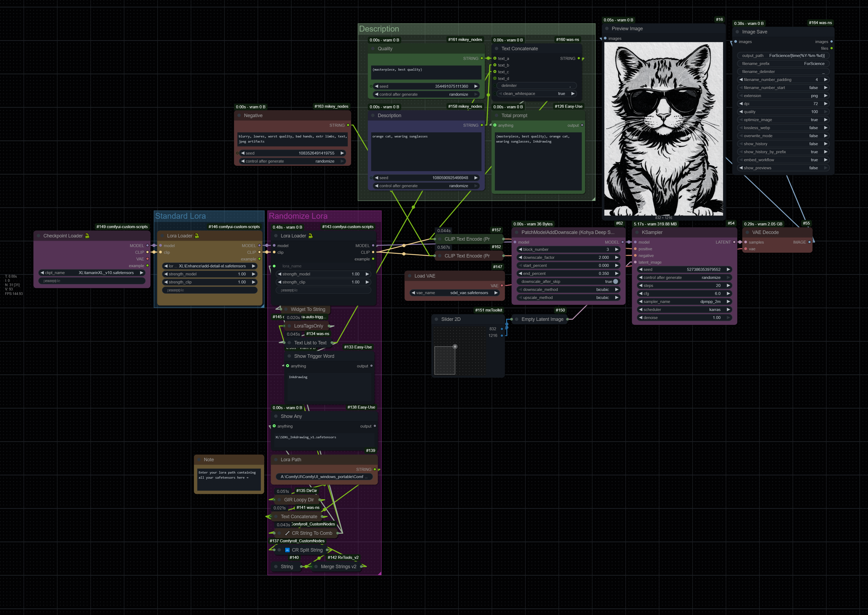Click the Slider 2D handle point
The width and height of the screenshot is (868, 615).
[455, 347]
